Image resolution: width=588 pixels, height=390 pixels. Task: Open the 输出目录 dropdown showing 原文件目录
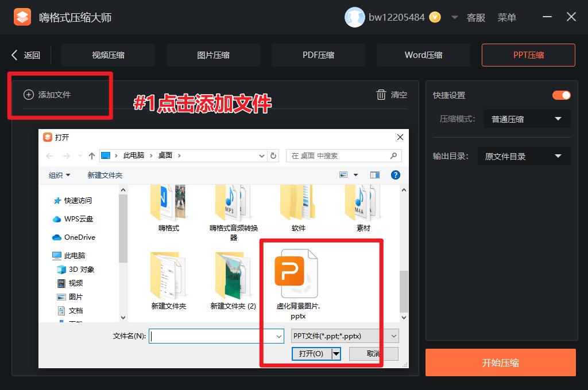524,155
